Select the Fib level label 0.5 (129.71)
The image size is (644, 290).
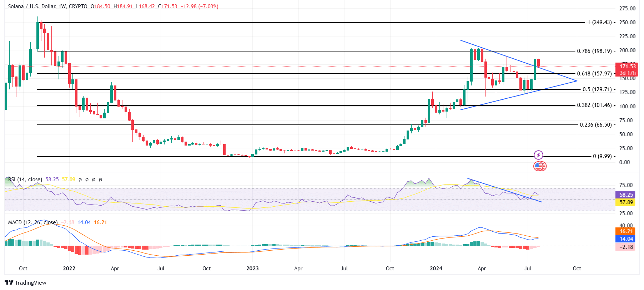tap(597, 89)
